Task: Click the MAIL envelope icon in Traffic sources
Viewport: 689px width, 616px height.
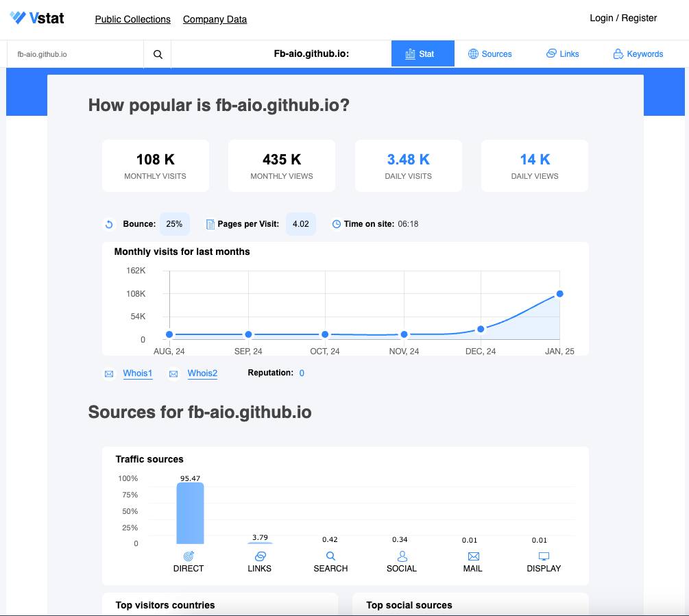Action: (x=473, y=556)
